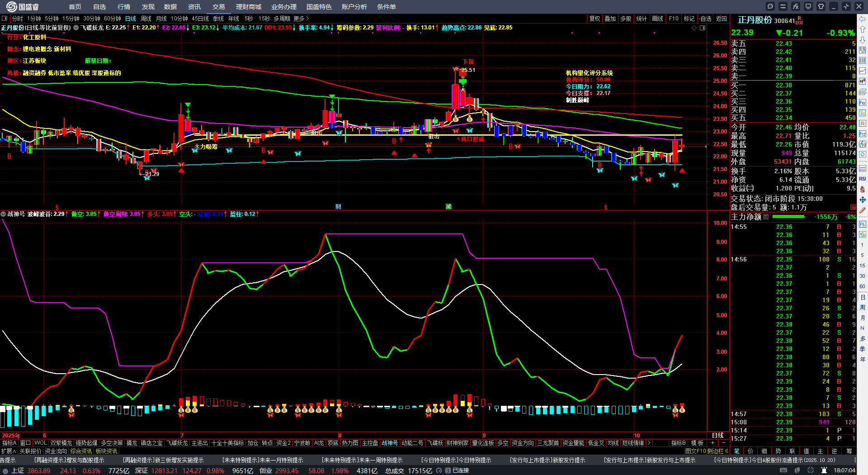The height and width of the screenshot is (475, 868).
Task: Click the + zoom in chart button
Action: (713, 443)
